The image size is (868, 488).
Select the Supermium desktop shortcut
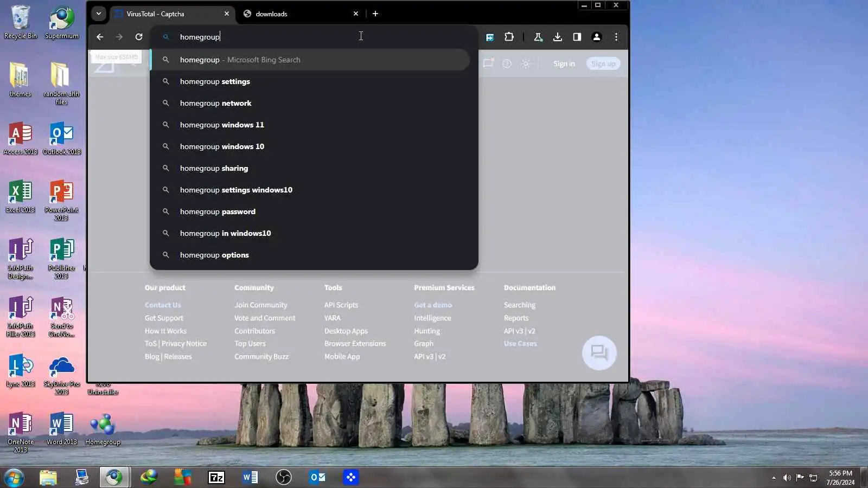pos(62,22)
